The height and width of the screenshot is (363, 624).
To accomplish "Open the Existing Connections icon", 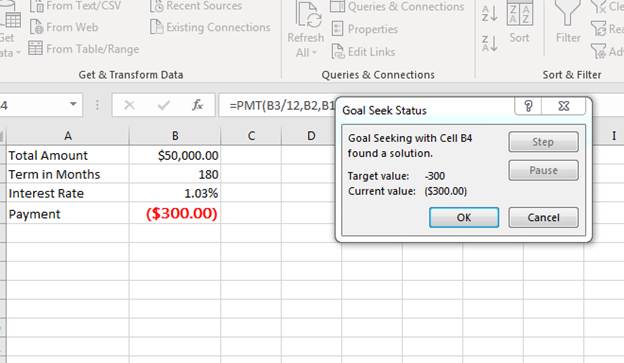I will [x=156, y=27].
